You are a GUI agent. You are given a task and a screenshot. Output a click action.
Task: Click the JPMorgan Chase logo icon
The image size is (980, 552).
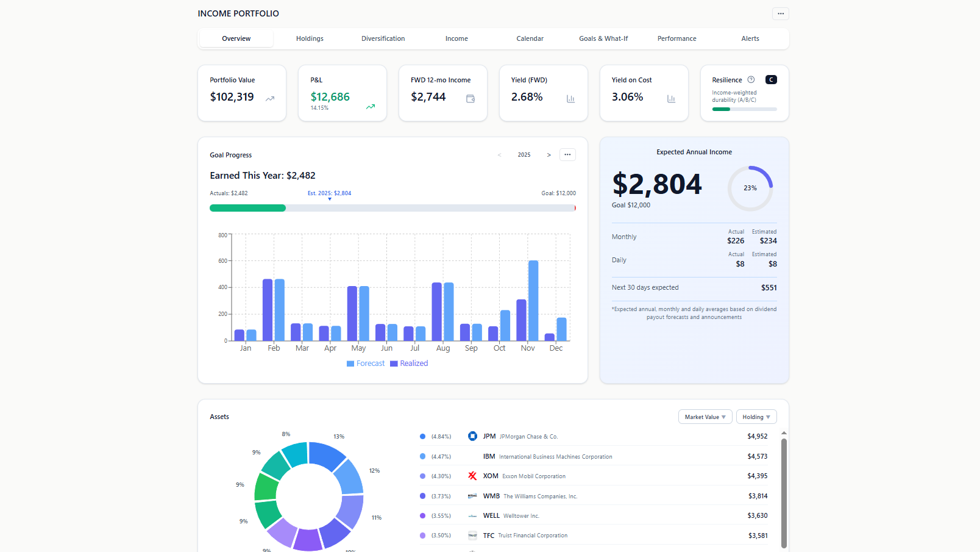pos(472,436)
